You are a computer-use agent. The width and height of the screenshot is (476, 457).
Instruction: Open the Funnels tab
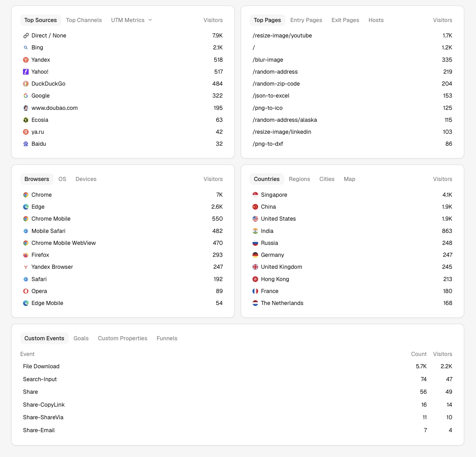(x=167, y=338)
